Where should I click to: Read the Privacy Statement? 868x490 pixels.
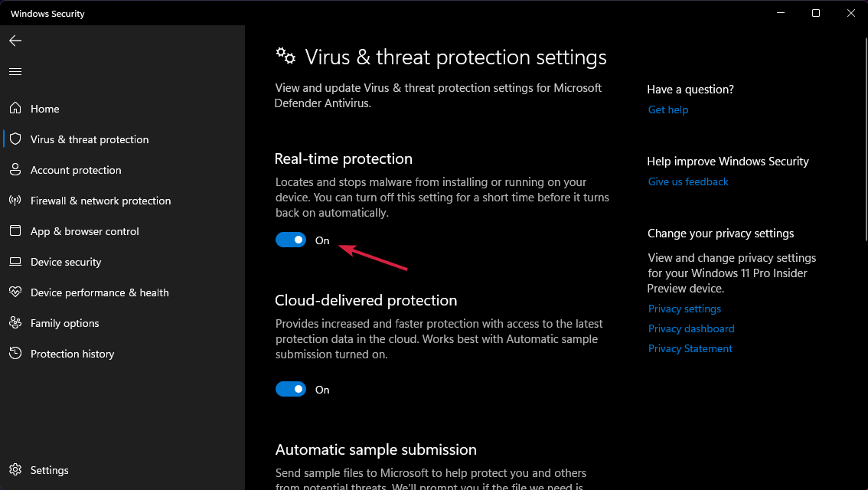pyautogui.click(x=690, y=348)
